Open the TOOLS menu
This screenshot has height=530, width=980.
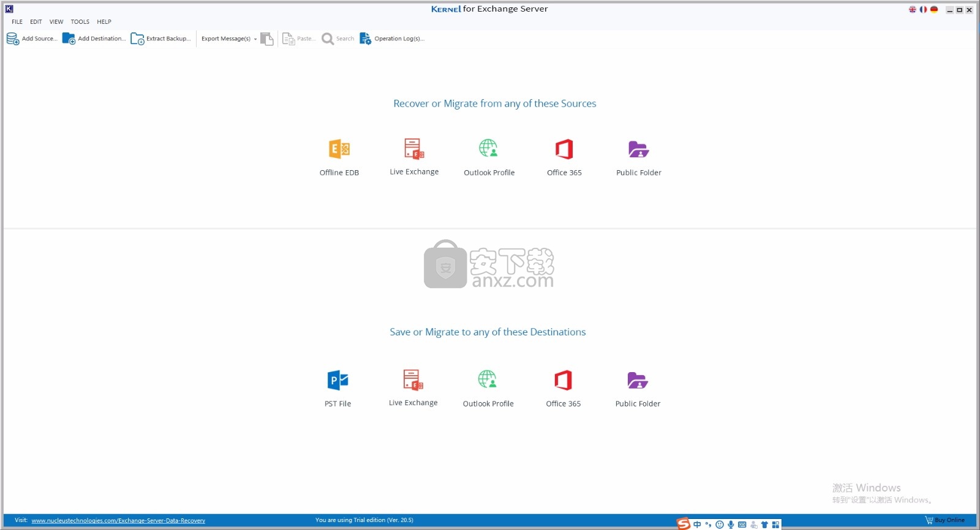click(x=80, y=21)
